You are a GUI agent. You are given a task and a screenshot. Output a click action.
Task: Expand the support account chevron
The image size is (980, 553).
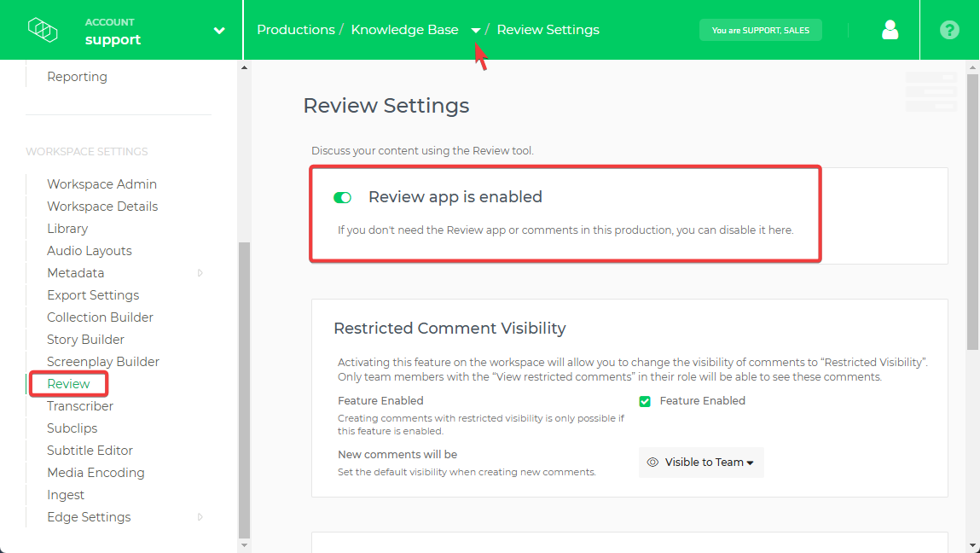coord(219,30)
